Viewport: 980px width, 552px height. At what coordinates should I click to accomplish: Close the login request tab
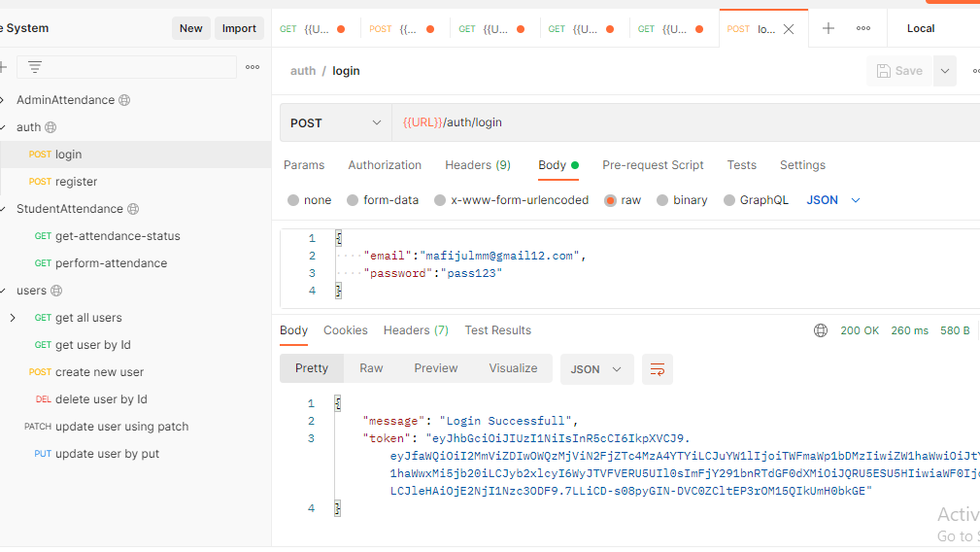click(x=789, y=29)
